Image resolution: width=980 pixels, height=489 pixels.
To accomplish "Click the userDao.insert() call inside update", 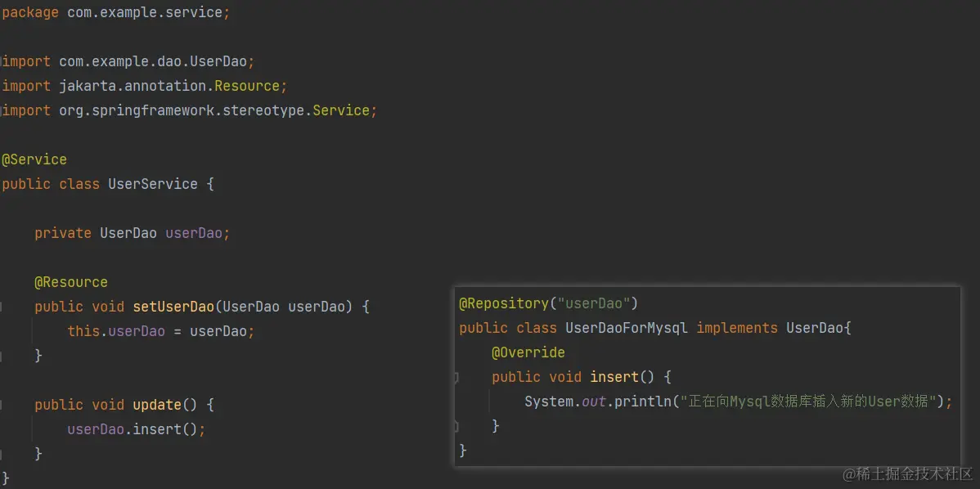I will [133, 429].
